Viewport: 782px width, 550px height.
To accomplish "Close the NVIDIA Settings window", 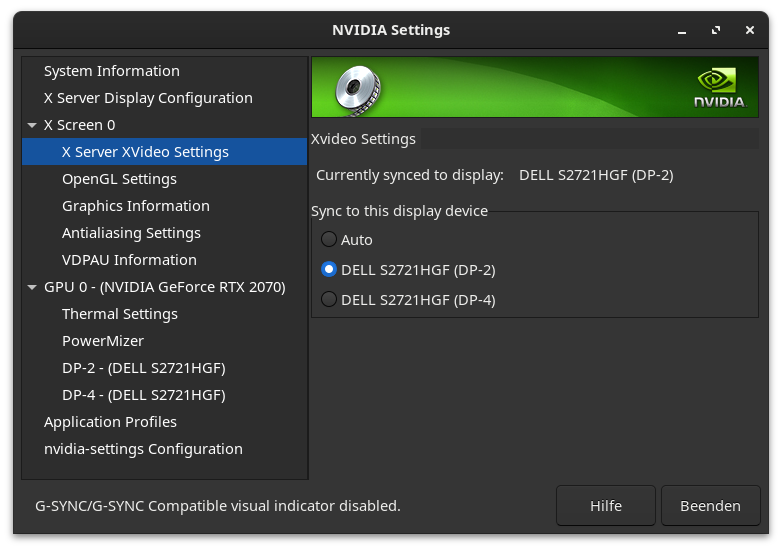I will [x=750, y=30].
